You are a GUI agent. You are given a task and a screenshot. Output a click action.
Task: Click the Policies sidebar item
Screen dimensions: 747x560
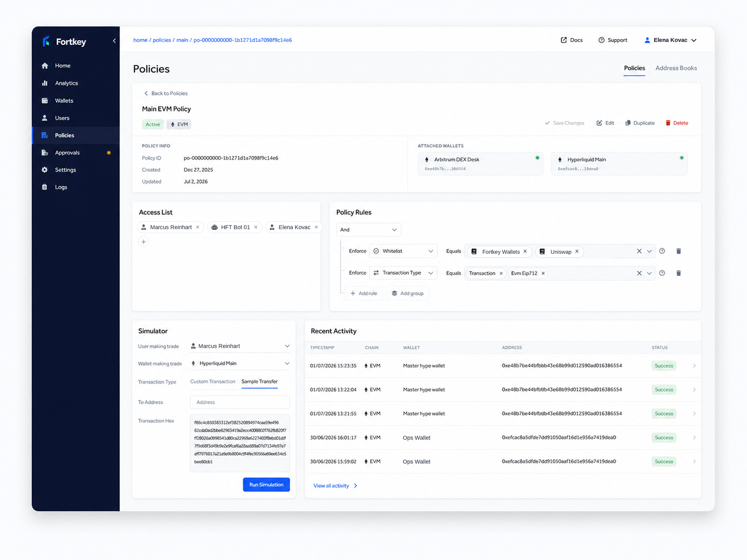(76, 135)
